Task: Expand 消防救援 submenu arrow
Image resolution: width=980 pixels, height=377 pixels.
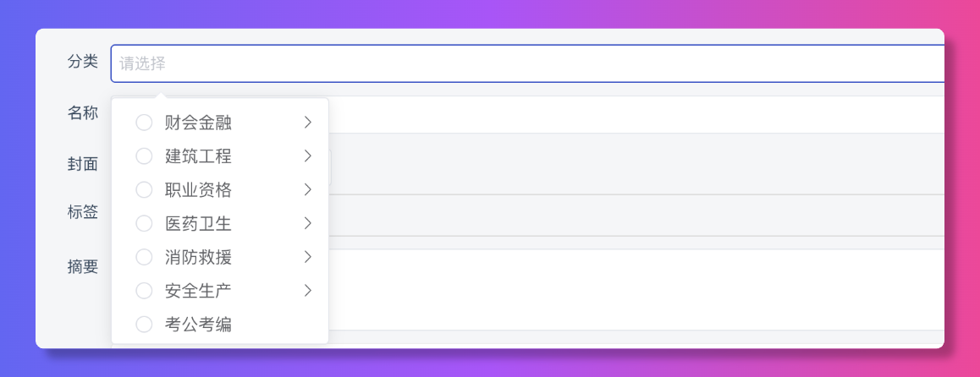Action: [308, 257]
